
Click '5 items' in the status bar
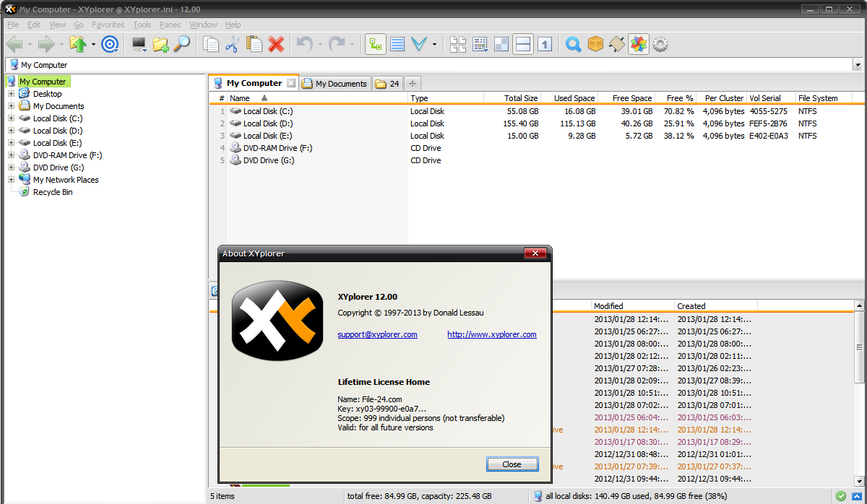(x=223, y=496)
